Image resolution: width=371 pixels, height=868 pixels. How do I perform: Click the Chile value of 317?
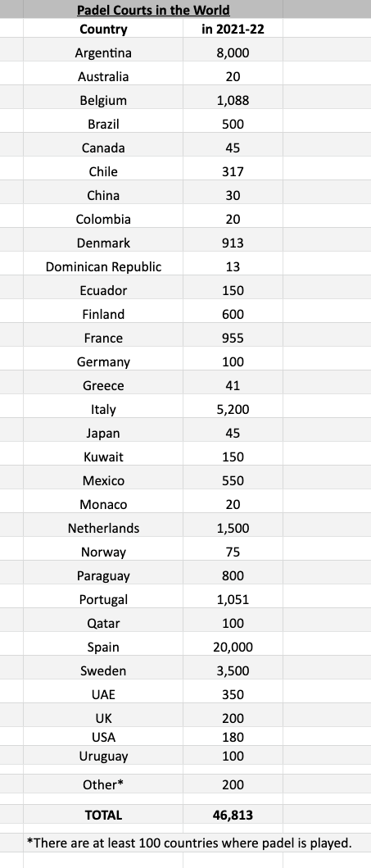[x=233, y=171]
